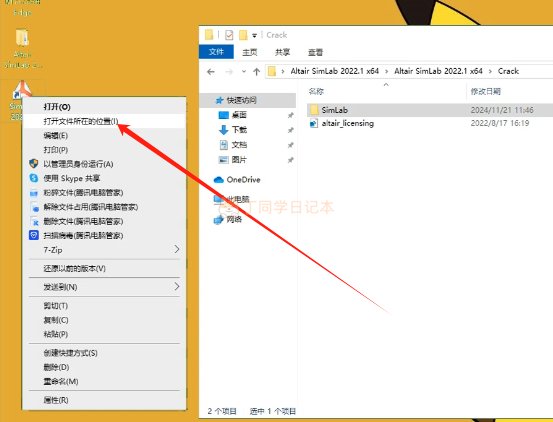Image resolution: width=553 pixels, height=422 pixels.
Task: Open the quick access toolbar customize dropdown
Action: click(254, 35)
